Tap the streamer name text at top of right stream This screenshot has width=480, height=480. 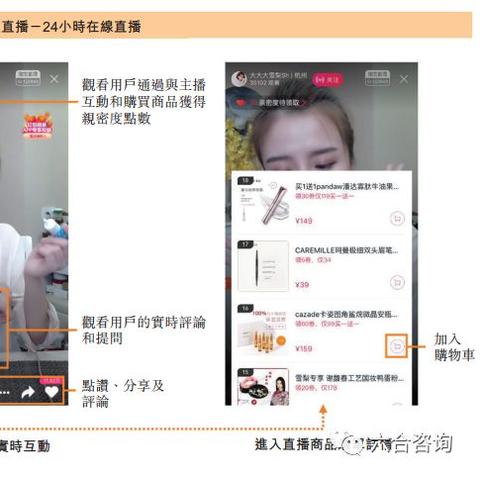(x=278, y=75)
